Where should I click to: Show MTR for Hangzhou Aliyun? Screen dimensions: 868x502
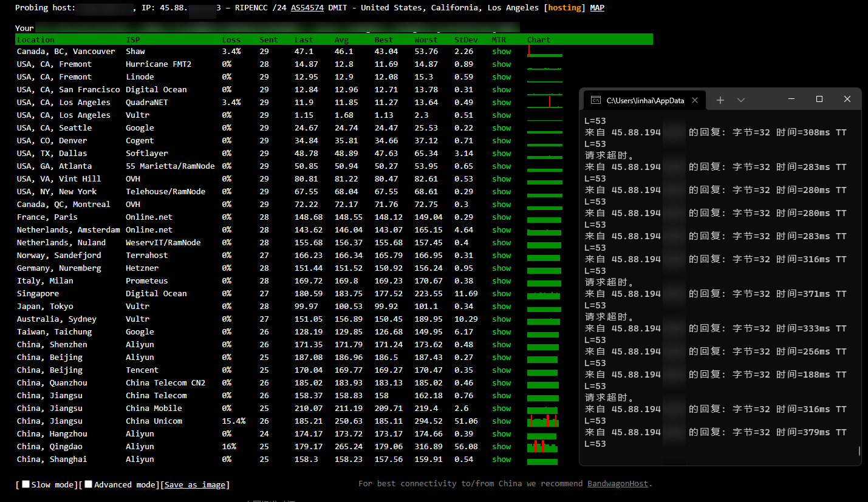click(x=502, y=434)
